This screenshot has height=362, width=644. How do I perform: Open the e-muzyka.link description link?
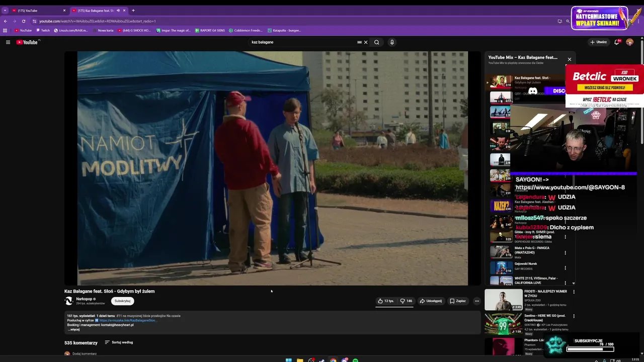(x=128, y=320)
